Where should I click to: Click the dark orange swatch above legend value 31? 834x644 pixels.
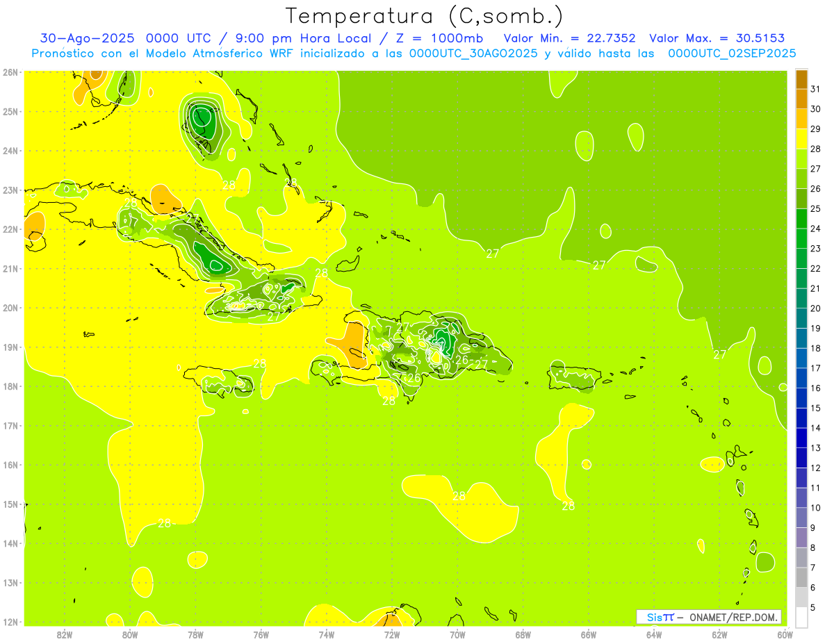tap(801, 79)
